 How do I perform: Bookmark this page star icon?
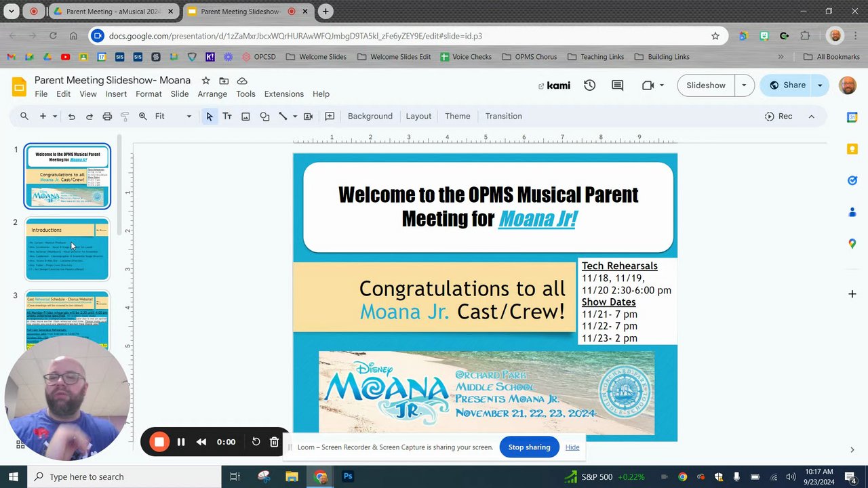[715, 36]
